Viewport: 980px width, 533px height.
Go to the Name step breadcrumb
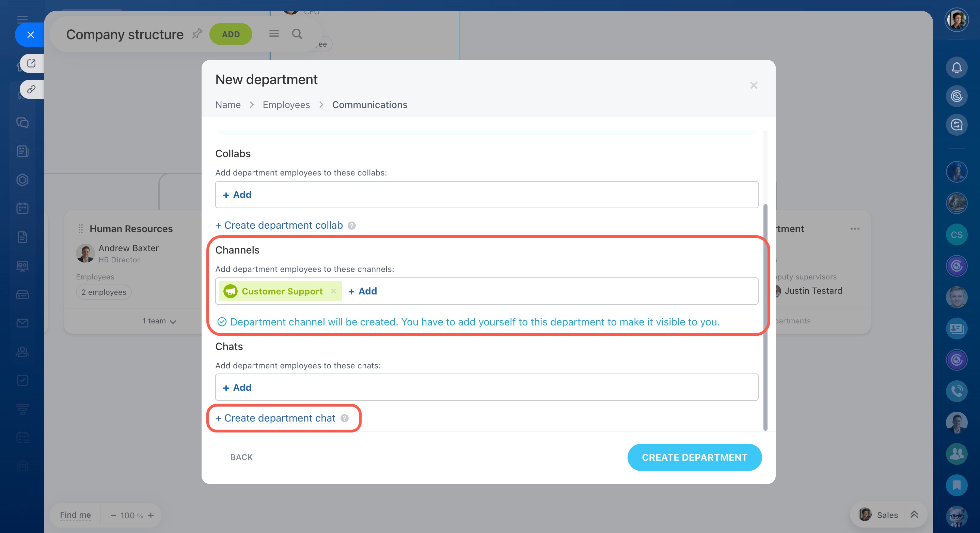[x=228, y=105]
